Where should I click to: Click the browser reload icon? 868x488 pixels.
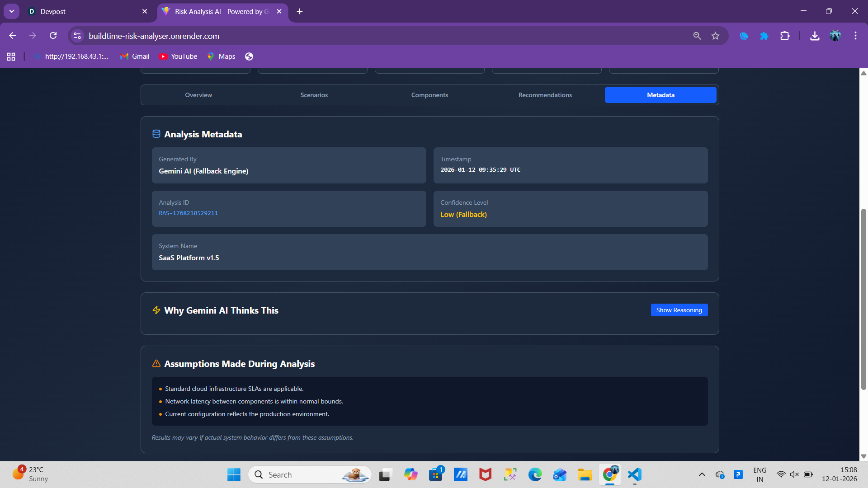(53, 36)
